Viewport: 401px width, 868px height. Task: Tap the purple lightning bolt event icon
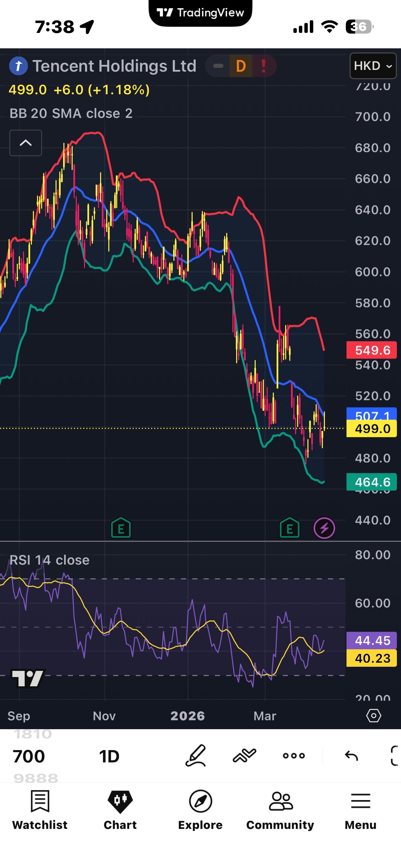click(324, 528)
